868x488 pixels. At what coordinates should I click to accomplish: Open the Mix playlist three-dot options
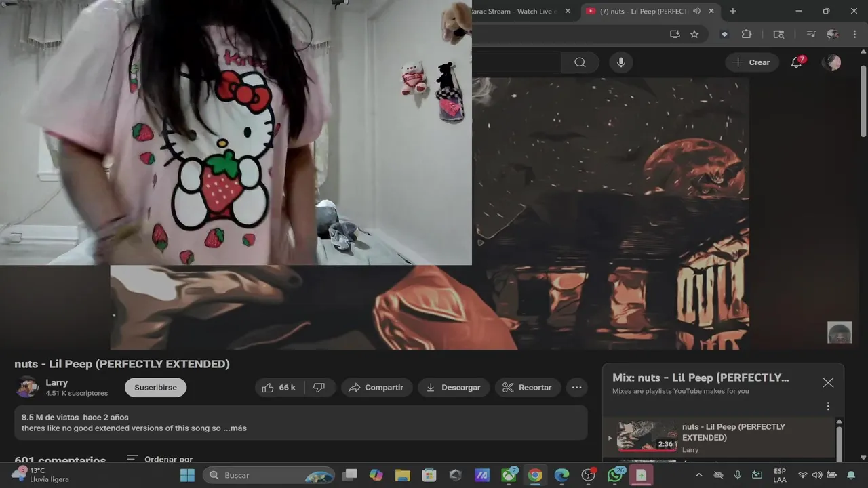pyautogui.click(x=828, y=406)
